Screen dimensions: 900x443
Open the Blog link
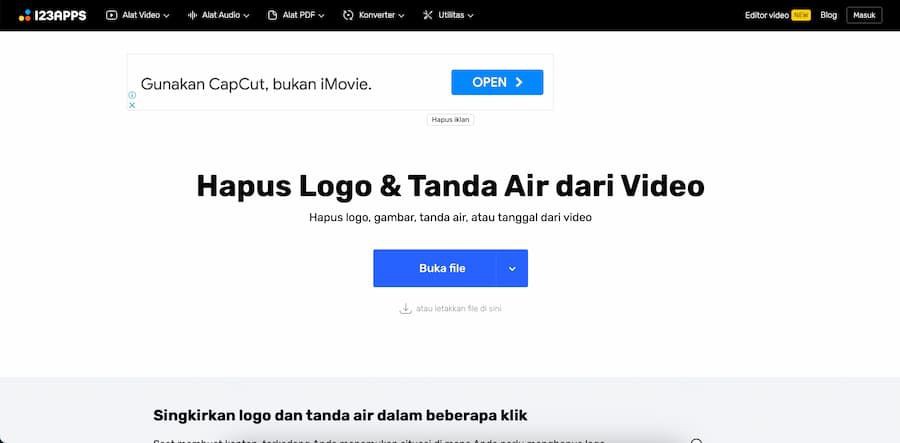click(828, 15)
